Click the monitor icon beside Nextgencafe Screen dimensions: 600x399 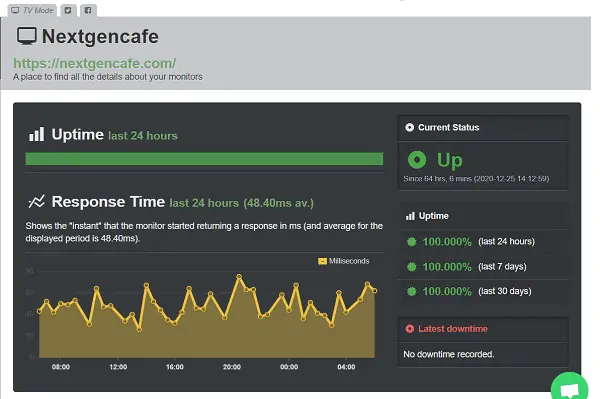point(27,36)
